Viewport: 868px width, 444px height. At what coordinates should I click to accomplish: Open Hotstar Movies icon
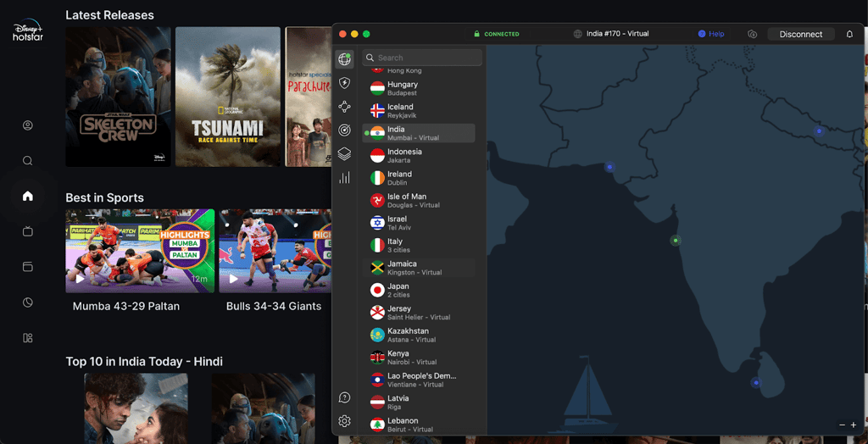pyautogui.click(x=28, y=267)
